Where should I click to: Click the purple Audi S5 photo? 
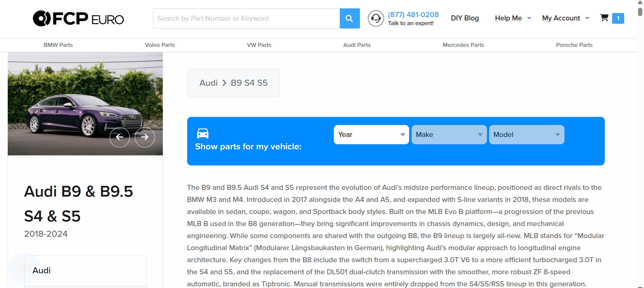pos(85,104)
